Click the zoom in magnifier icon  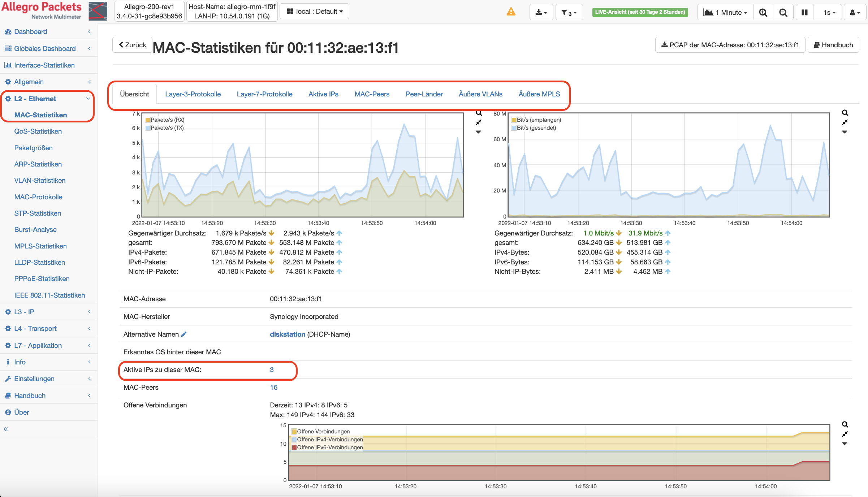coord(763,12)
